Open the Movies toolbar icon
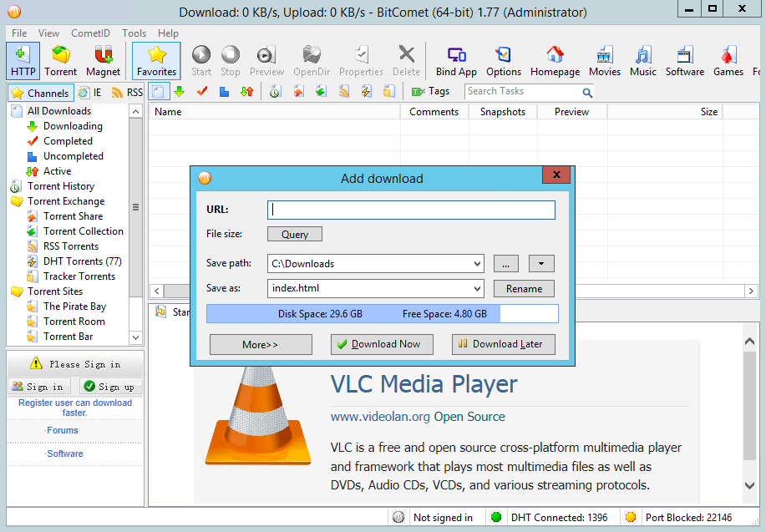The height and width of the screenshot is (532, 766). pyautogui.click(x=605, y=61)
